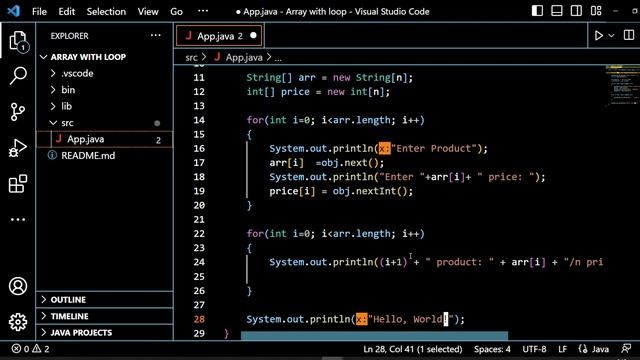This screenshot has width=640, height=360.
Task: Open Explorer views and more actions menu
Action: [156, 36]
